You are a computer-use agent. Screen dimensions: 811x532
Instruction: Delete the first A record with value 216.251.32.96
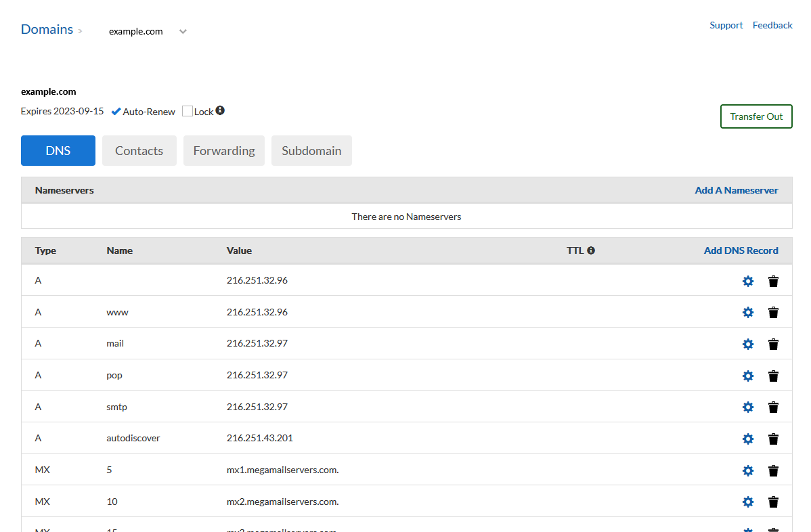(x=773, y=281)
